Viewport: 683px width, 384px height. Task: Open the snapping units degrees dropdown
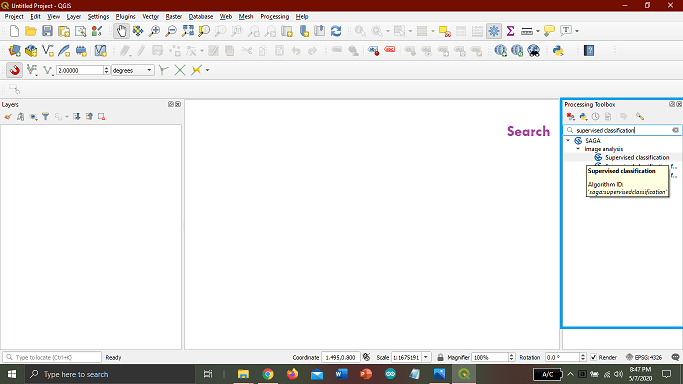(x=132, y=70)
